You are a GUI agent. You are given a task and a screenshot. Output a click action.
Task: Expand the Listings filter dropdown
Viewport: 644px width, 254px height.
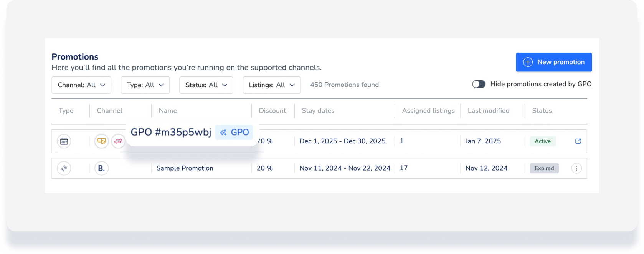(272, 85)
